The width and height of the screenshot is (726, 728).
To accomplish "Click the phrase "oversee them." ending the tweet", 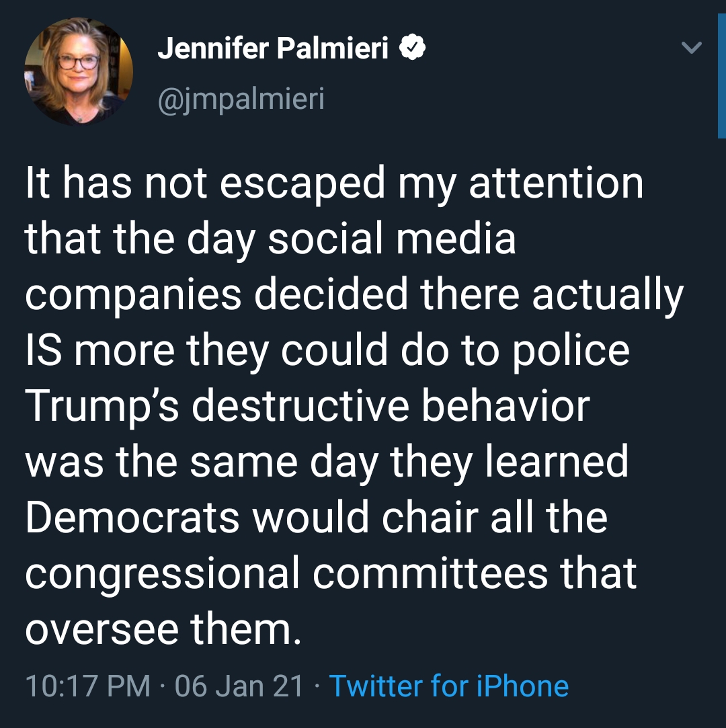I will [163, 630].
